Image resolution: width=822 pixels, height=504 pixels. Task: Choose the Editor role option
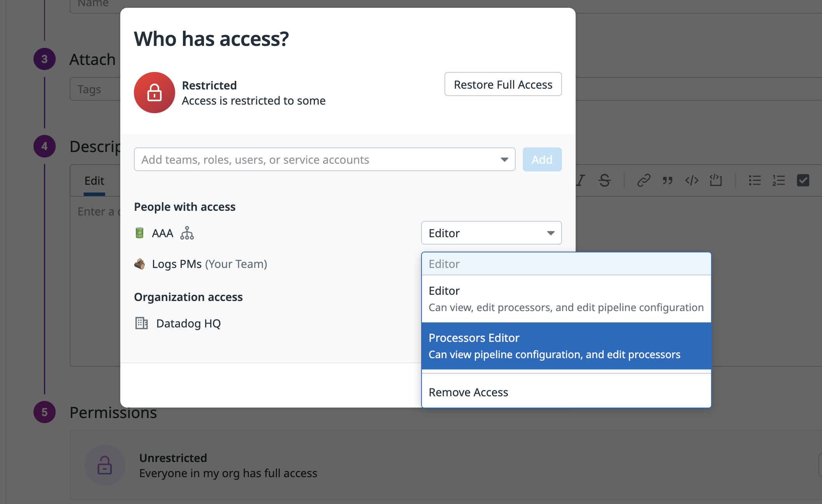pos(566,299)
